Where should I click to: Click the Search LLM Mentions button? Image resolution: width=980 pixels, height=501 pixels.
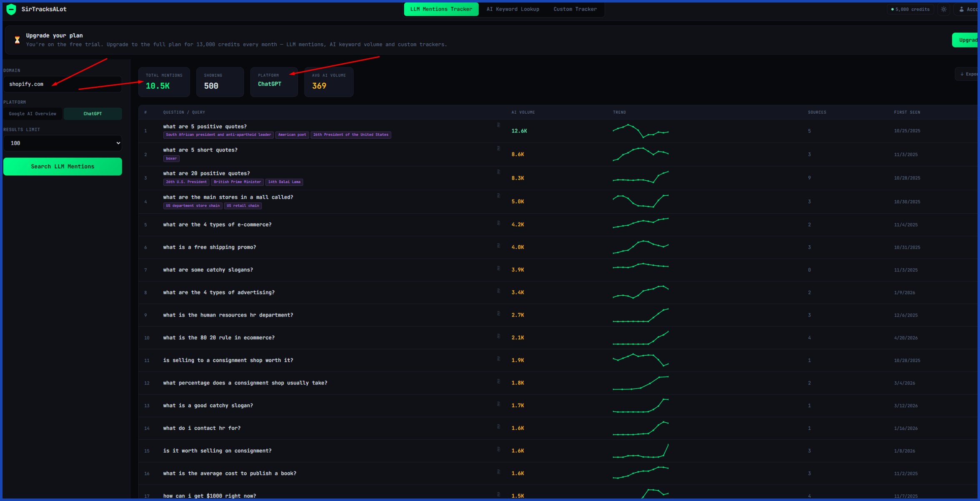click(x=62, y=167)
